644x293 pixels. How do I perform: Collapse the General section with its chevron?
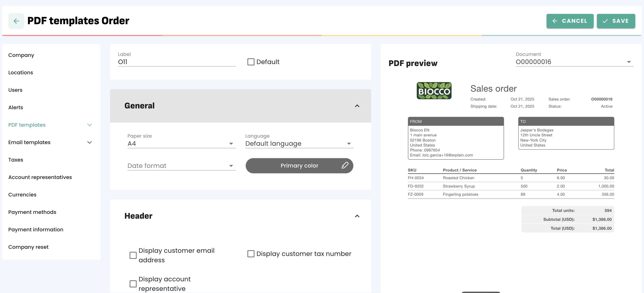(357, 106)
